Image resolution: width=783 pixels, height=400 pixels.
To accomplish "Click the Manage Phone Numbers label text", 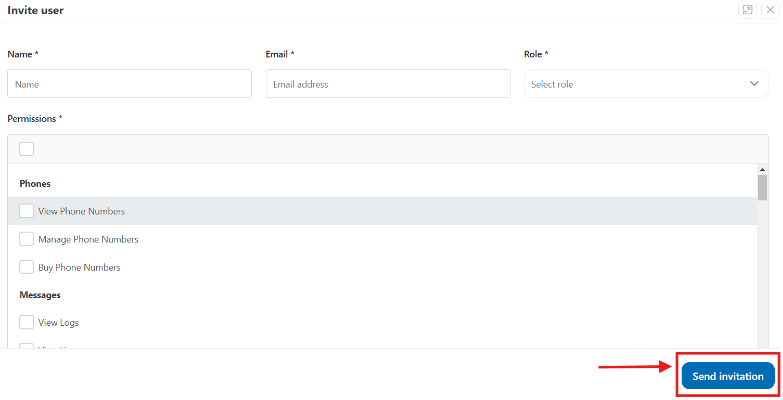I will click(x=88, y=240).
